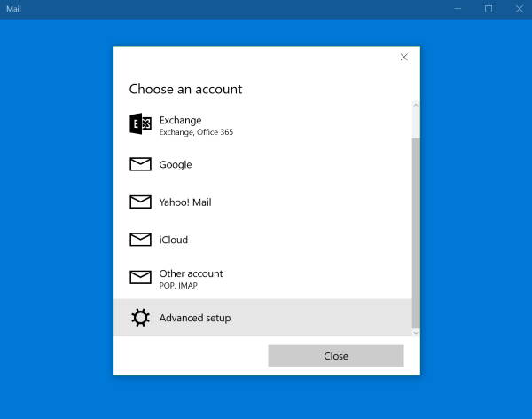Image resolution: width=532 pixels, height=419 pixels.
Task: Click the account list scrollbar thumb
Action: click(x=416, y=233)
